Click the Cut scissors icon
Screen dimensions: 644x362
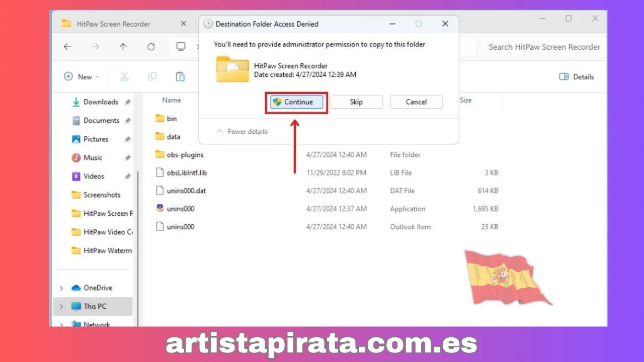[x=124, y=77]
